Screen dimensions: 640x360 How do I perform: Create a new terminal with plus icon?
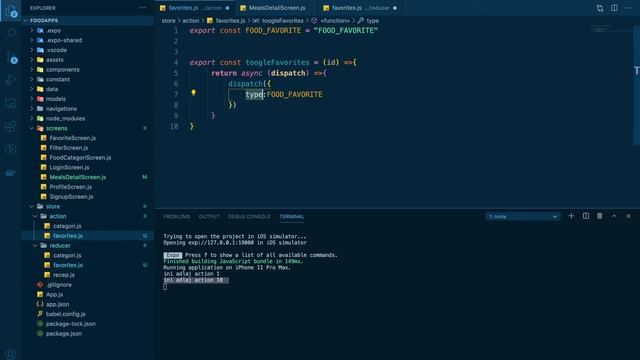tap(571, 216)
